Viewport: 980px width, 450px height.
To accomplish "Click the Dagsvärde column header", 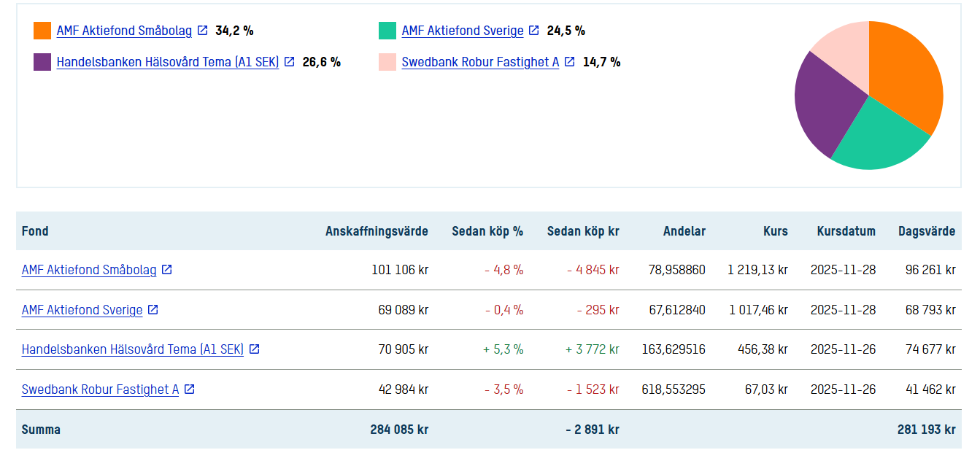I will pyautogui.click(x=926, y=231).
